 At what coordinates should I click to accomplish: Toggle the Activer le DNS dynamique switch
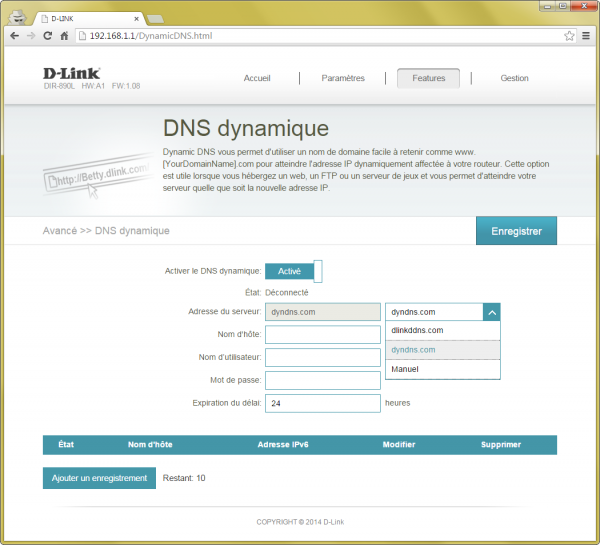pyautogui.click(x=293, y=271)
